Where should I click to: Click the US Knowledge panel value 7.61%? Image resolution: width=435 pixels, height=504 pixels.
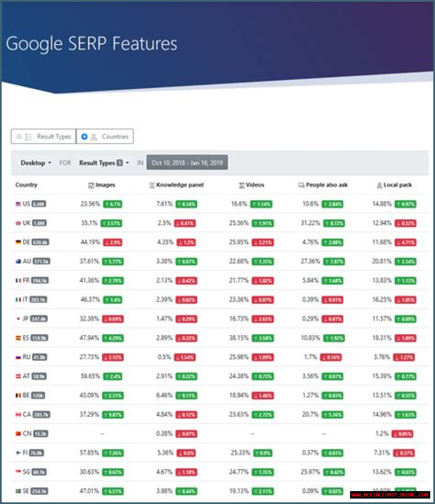click(x=164, y=204)
